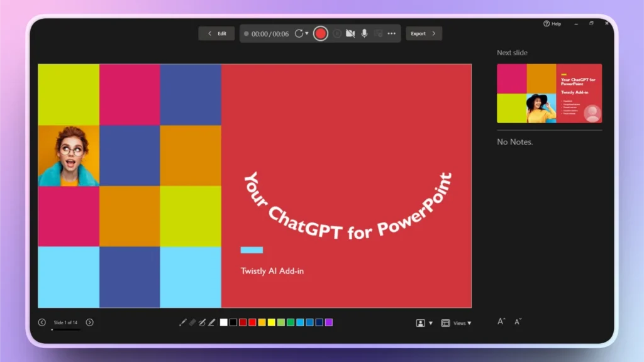
Task: Mute the microphone
Action: 364,33
